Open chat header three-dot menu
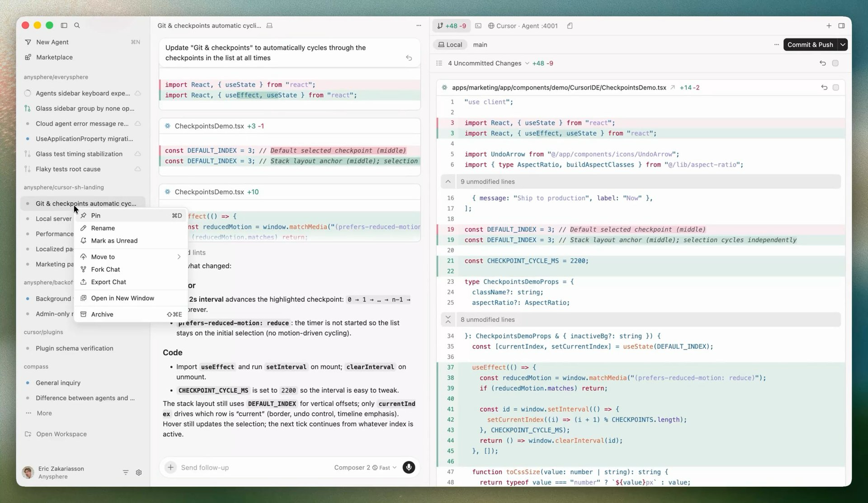 (x=419, y=25)
